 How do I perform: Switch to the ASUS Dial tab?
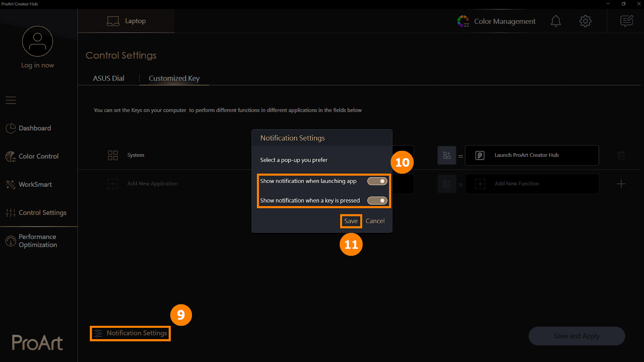(109, 78)
